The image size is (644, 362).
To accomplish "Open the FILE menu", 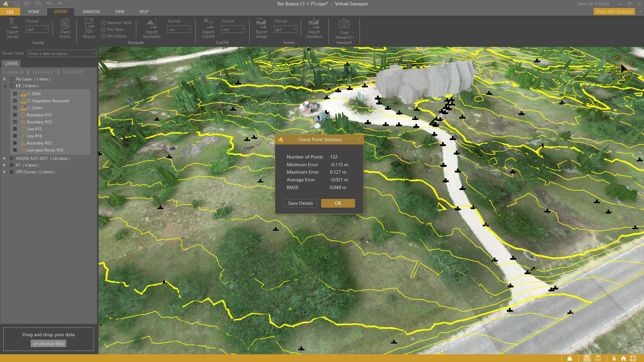I will tap(10, 12).
